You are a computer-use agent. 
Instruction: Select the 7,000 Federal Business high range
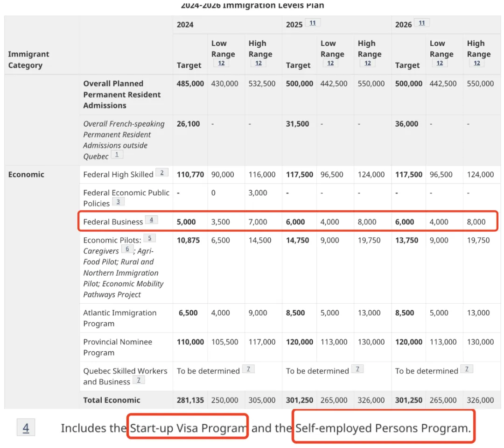pyautogui.click(x=258, y=222)
